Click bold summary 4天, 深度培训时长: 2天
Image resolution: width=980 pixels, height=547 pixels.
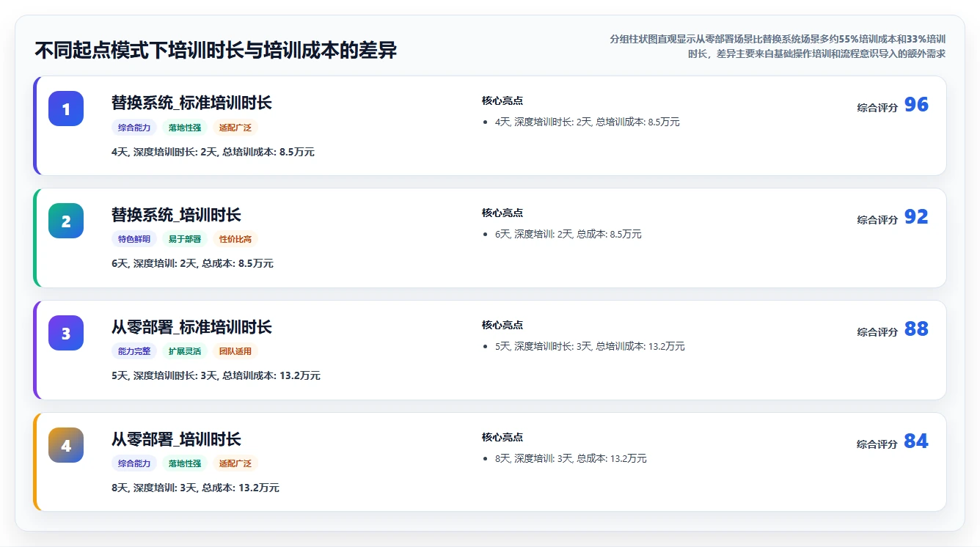pos(213,152)
